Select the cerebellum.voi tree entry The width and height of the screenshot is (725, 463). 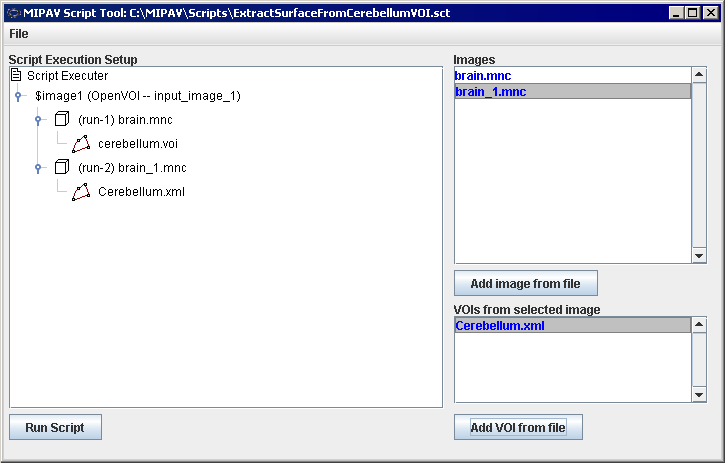(x=138, y=144)
